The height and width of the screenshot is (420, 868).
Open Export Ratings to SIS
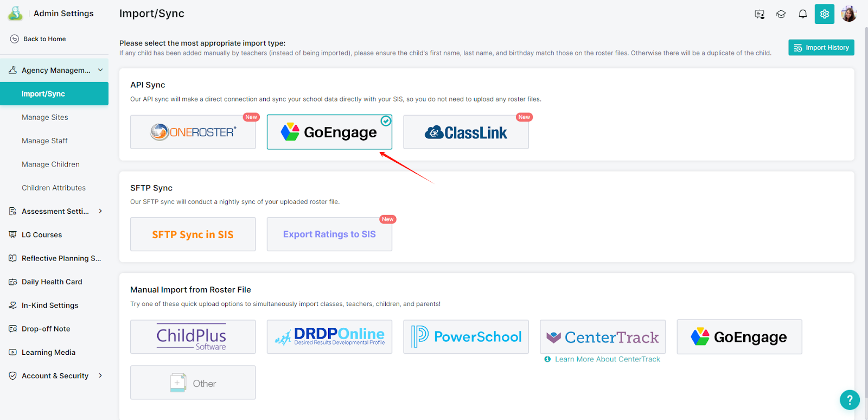click(x=329, y=234)
